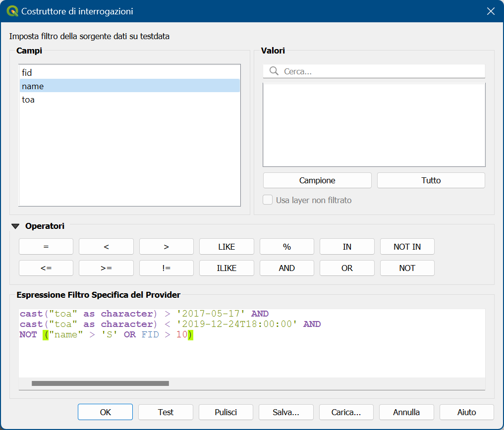Click Pulisci to clear the expression
Image resolution: width=504 pixels, height=430 pixels.
[x=225, y=412]
